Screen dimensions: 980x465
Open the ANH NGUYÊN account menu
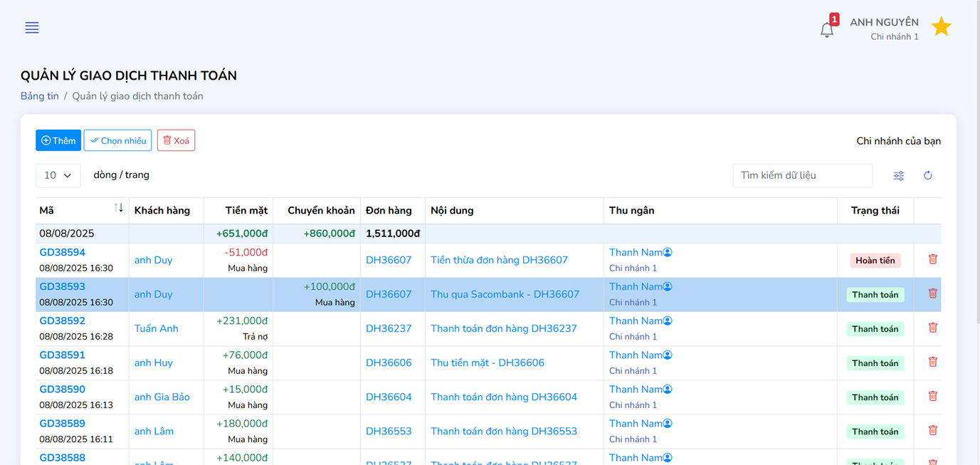point(883,28)
